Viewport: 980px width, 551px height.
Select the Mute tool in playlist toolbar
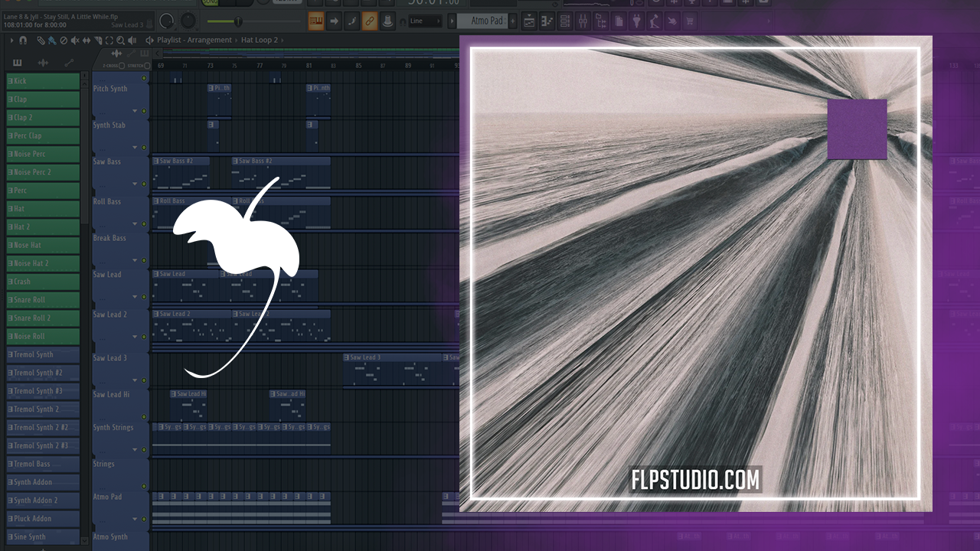(74, 40)
